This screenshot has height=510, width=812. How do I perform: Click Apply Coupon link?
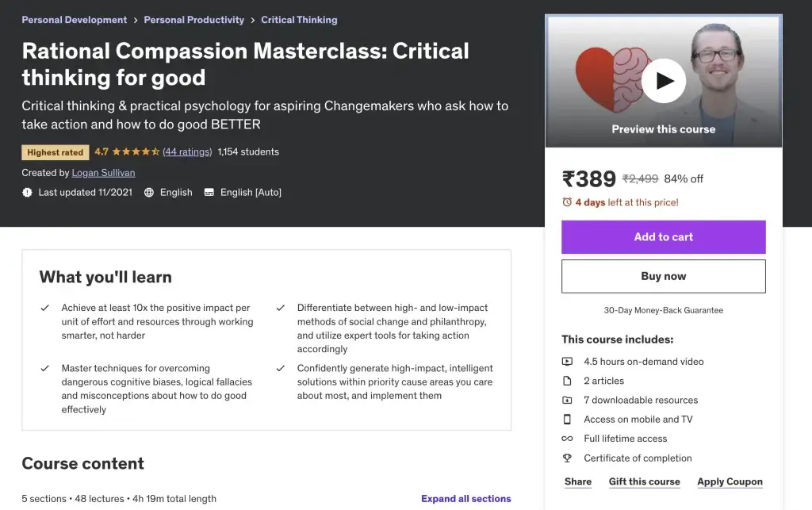click(730, 481)
